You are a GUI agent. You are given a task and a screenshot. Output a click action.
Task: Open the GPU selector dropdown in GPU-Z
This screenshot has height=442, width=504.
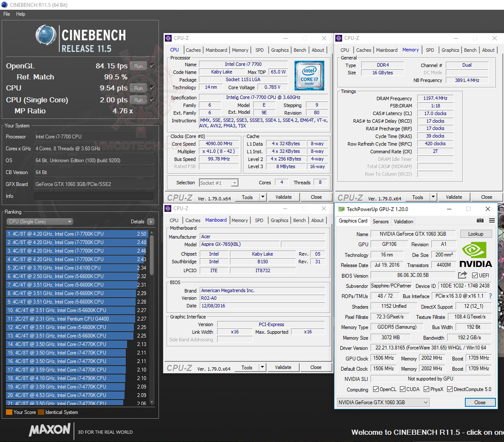click(383, 403)
